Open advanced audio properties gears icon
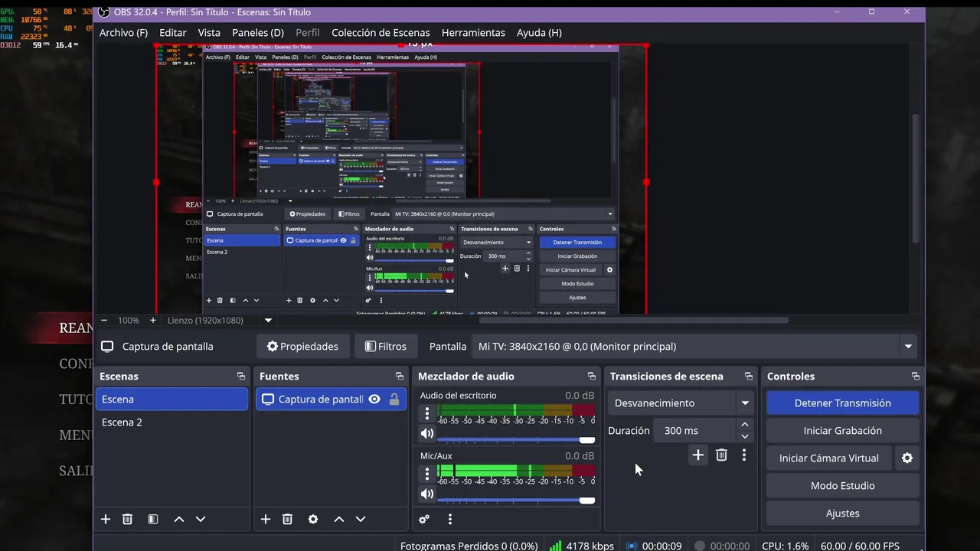Image resolution: width=980 pixels, height=551 pixels. click(x=424, y=519)
